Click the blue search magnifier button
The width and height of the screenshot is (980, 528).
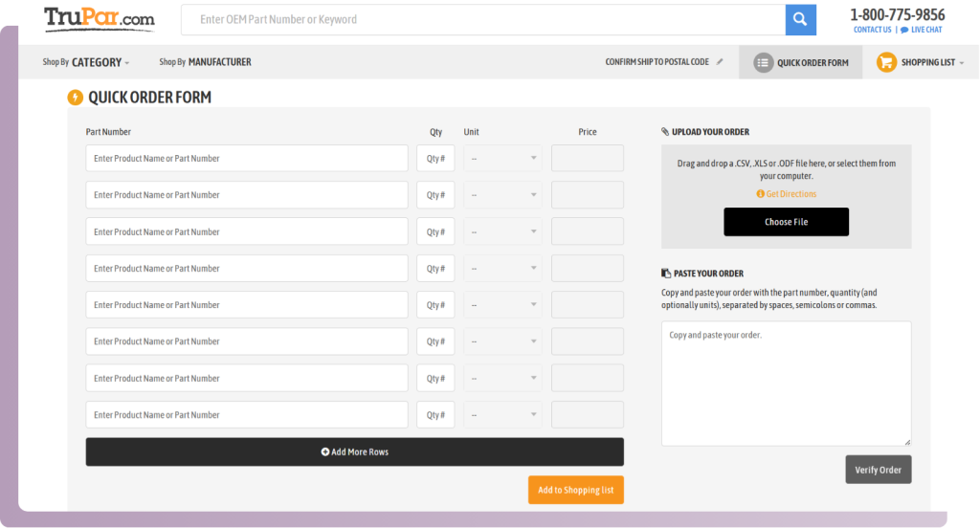click(x=800, y=19)
